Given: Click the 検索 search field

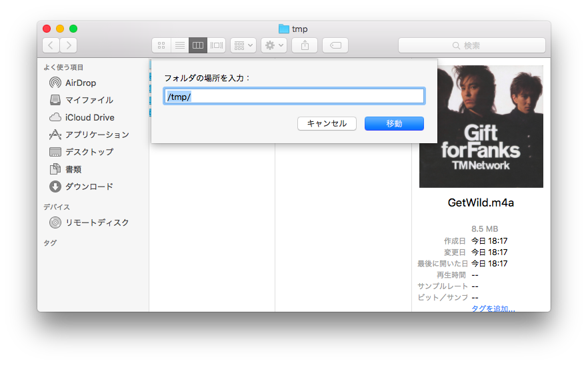Looking at the screenshot, I should 472,45.
